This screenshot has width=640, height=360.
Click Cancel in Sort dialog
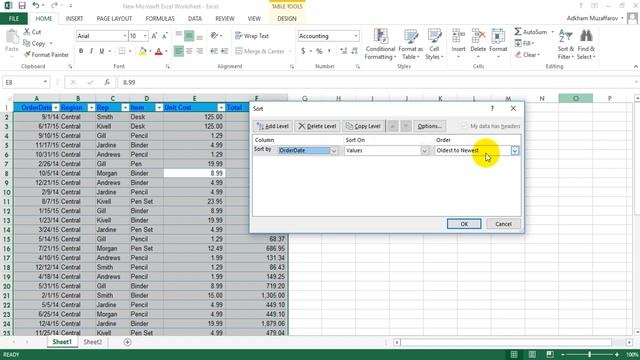[x=503, y=224]
